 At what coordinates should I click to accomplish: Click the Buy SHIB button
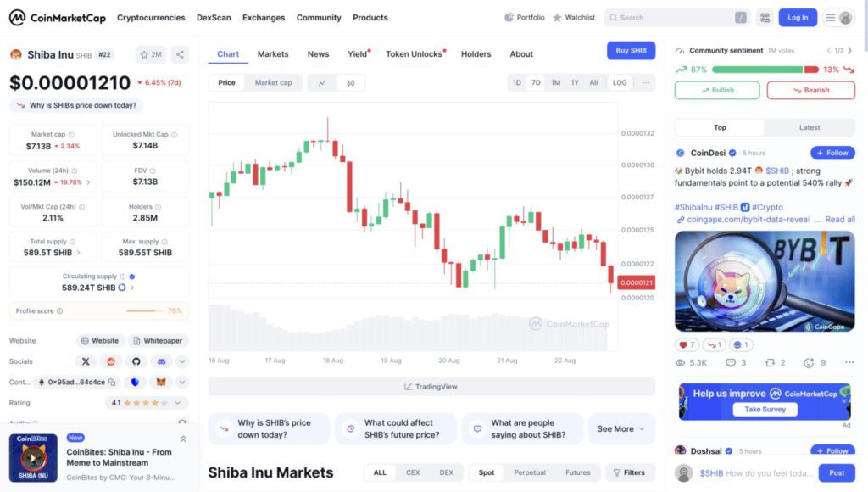click(631, 51)
